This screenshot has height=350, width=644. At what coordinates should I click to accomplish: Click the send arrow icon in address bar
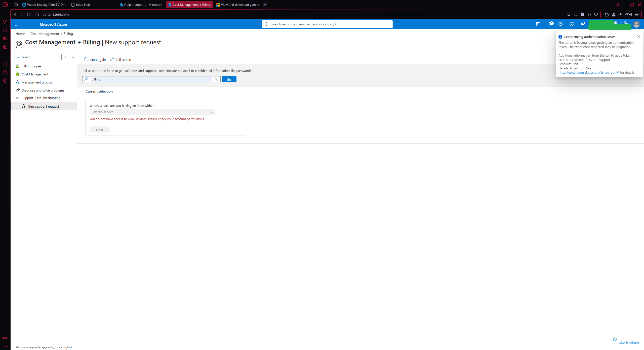(x=589, y=14)
